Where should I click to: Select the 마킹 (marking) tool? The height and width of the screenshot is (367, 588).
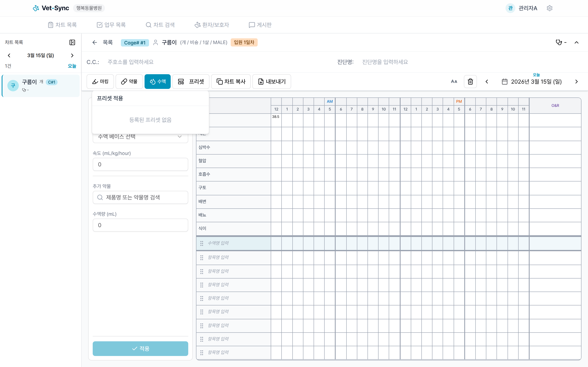pos(100,81)
